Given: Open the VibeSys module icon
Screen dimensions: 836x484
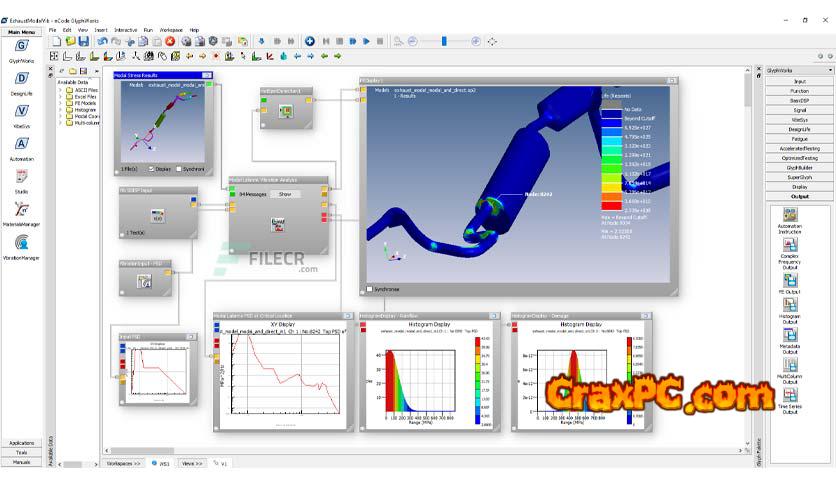Looking at the screenshot, I should 22,111.
